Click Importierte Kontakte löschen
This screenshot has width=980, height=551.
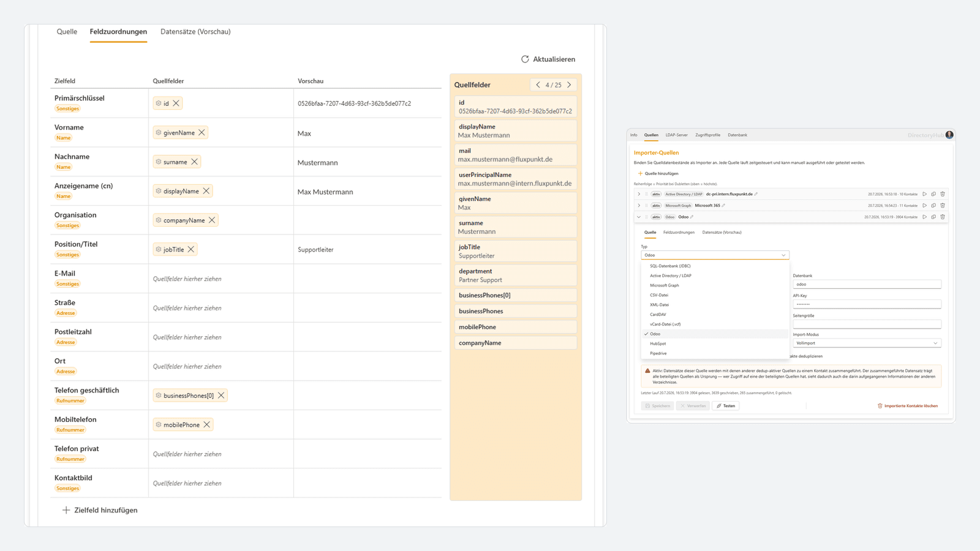tap(908, 406)
